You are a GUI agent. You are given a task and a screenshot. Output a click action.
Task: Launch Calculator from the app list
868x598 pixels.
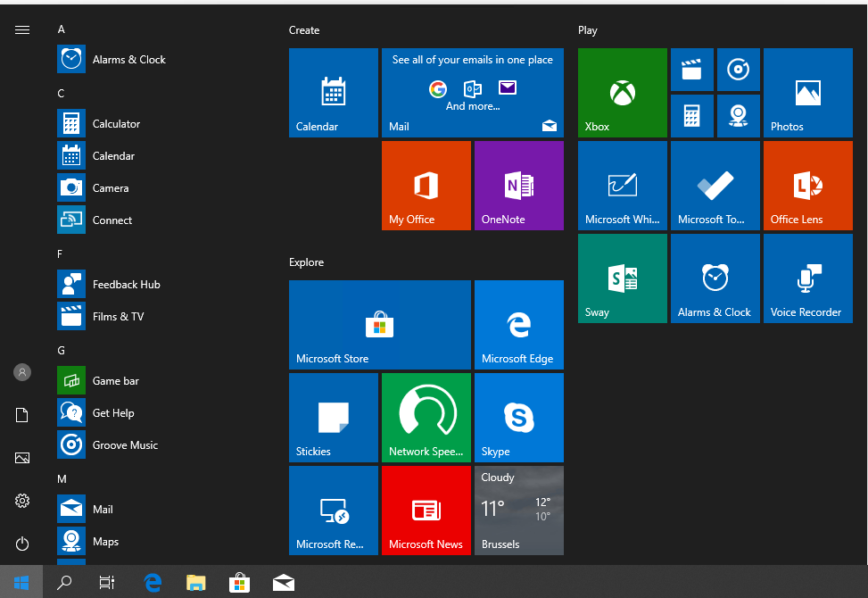point(161,123)
